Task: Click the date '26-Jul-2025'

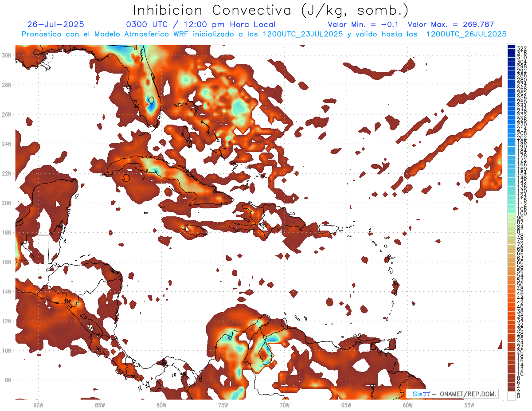Action: (55, 25)
